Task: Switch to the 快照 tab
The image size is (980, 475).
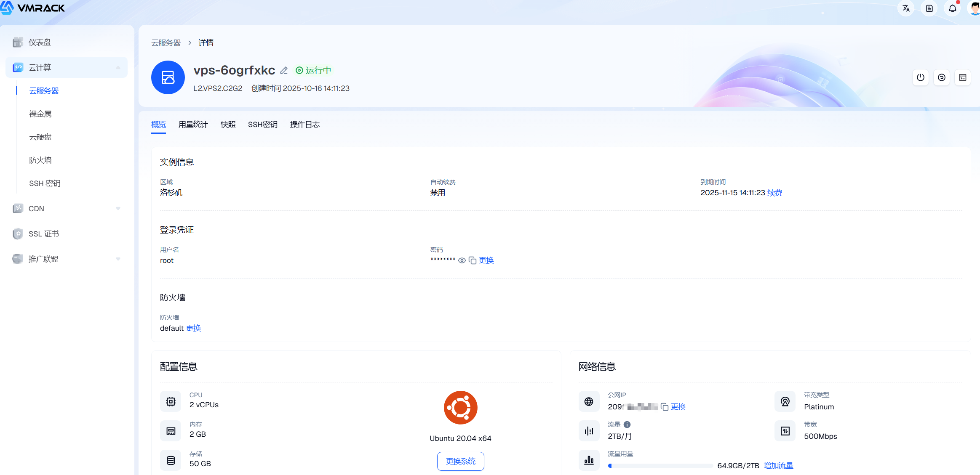Action: (x=228, y=125)
